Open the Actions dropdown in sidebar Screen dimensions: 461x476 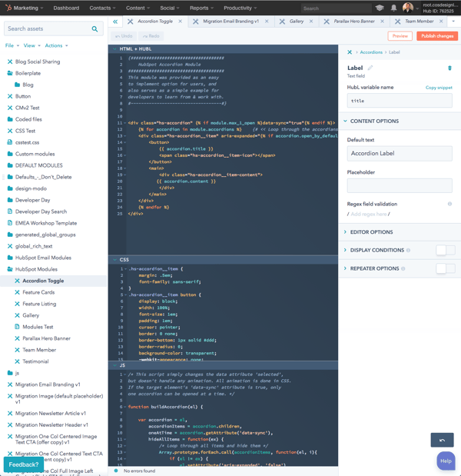(56, 46)
